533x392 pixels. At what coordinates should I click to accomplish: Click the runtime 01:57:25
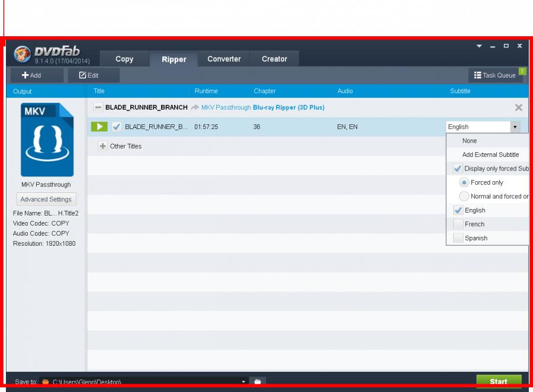pyautogui.click(x=206, y=127)
